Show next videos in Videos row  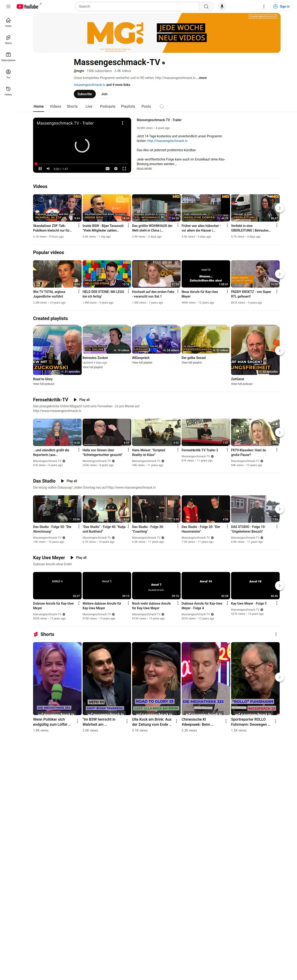coord(279,208)
